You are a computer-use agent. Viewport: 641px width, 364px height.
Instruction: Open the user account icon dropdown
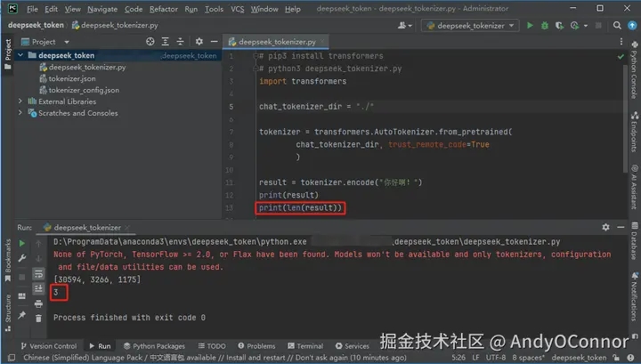pyautogui.click(x=404, y=25)
